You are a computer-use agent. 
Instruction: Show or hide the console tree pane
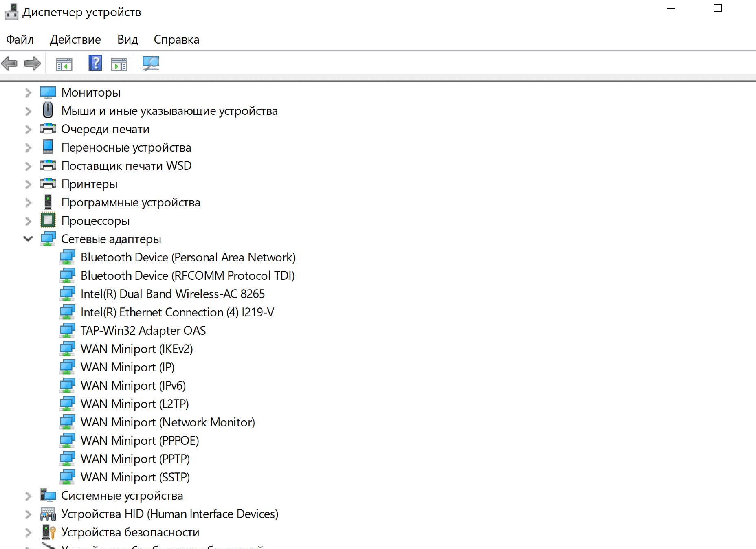coord(64,64)
